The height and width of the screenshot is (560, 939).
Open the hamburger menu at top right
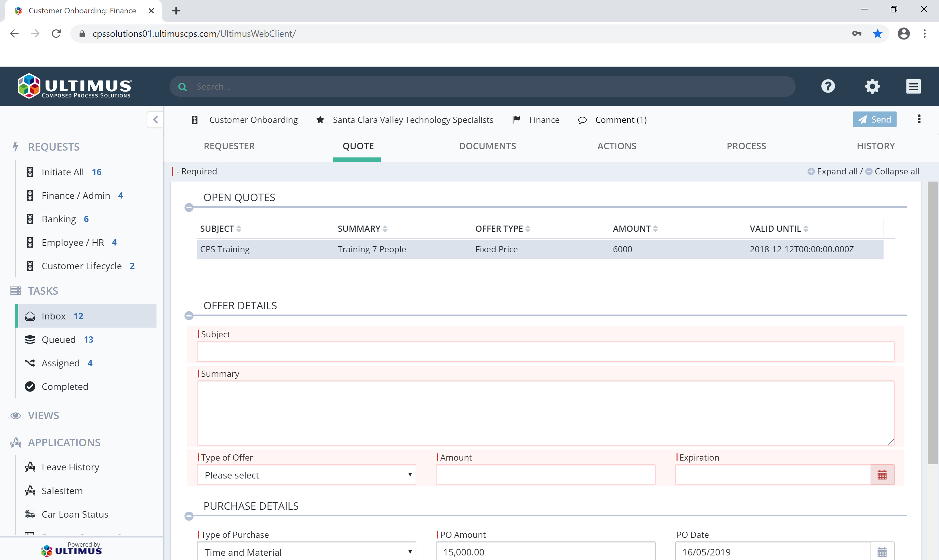tap(913, 86)
